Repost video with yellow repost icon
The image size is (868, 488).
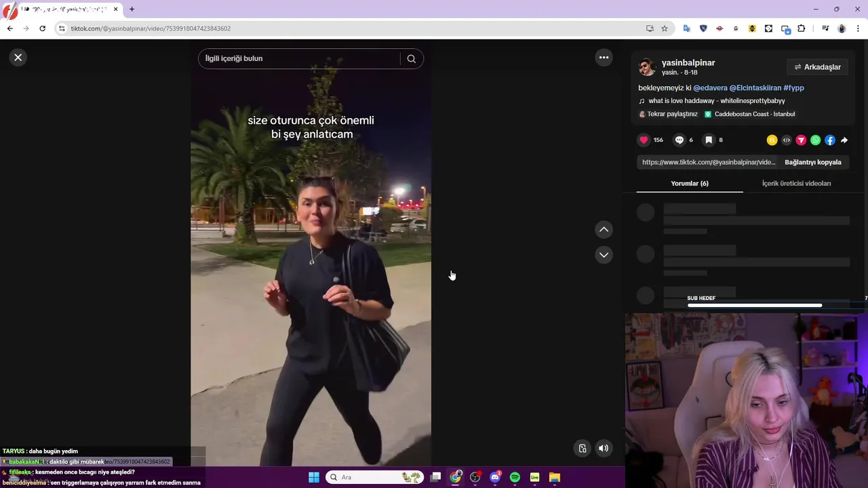[x=772, y=140]
